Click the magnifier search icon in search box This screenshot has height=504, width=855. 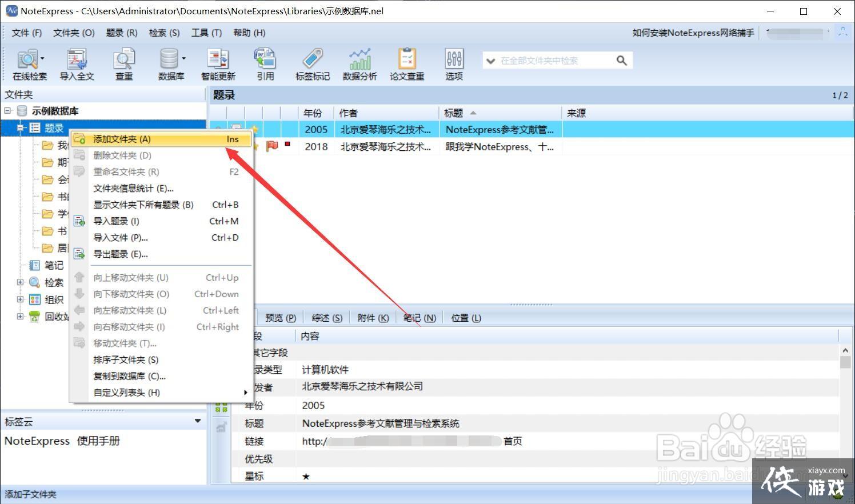click(622, 60)
